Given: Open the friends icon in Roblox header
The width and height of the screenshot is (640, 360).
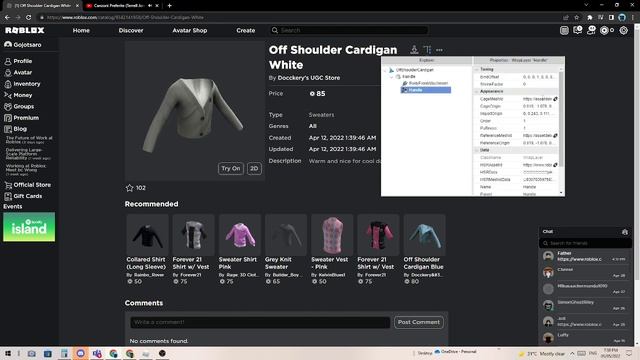Looking at the screenshot, I should 591,30.
